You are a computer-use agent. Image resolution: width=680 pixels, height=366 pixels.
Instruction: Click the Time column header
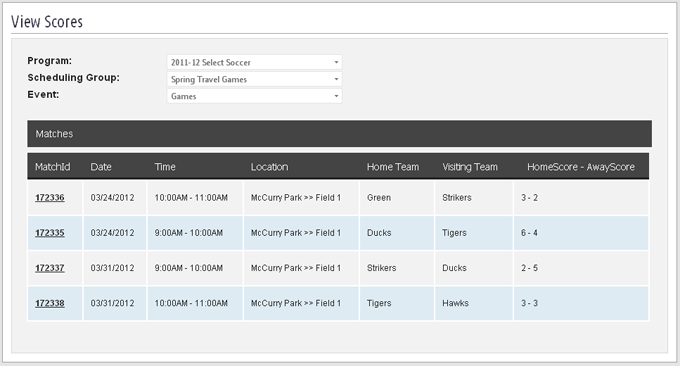[165, 167]
